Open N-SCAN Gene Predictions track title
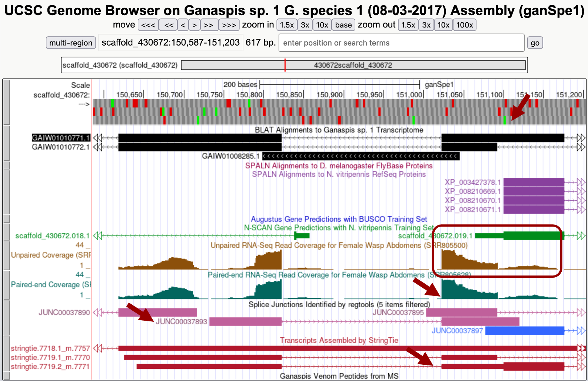The height and width of the screenshot is (381, 588). tap(339, 228)
